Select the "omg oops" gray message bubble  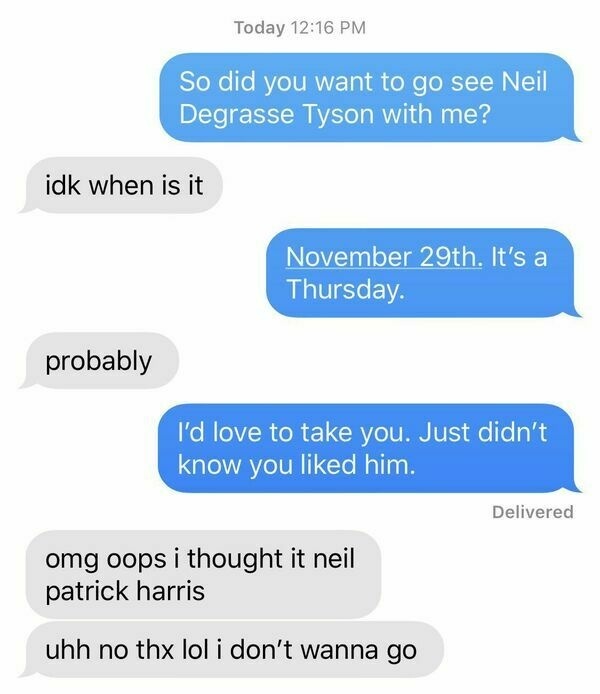pyautogui.click(x=203, y=574)
